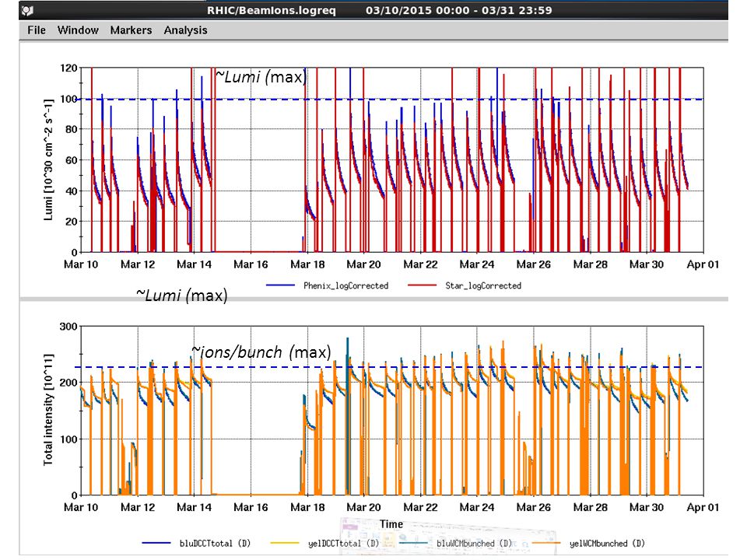Open the File menu

tap(37, 30)
